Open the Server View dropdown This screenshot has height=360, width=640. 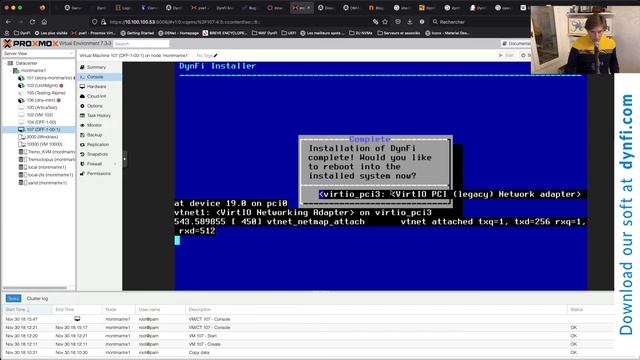point(38,53)
